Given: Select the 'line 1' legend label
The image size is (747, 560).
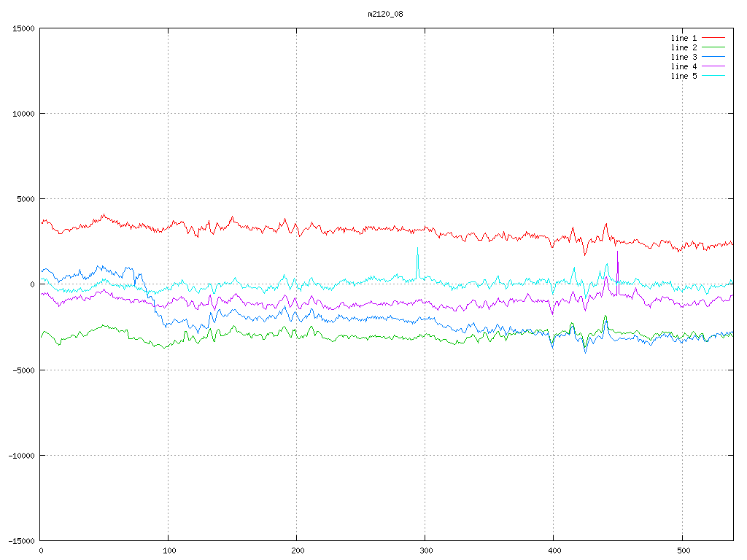Looking at the screenshot, I should pos(684,38).
